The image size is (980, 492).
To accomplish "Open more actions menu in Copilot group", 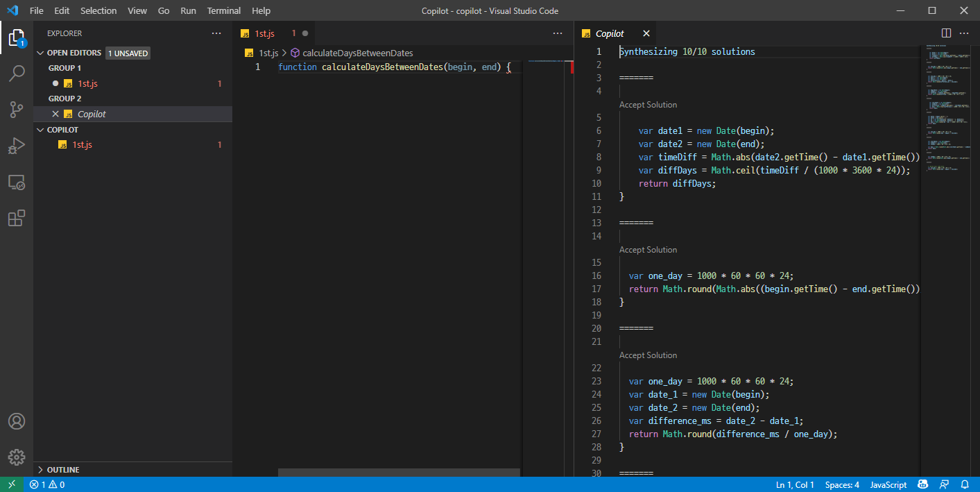I will point(964,33).
